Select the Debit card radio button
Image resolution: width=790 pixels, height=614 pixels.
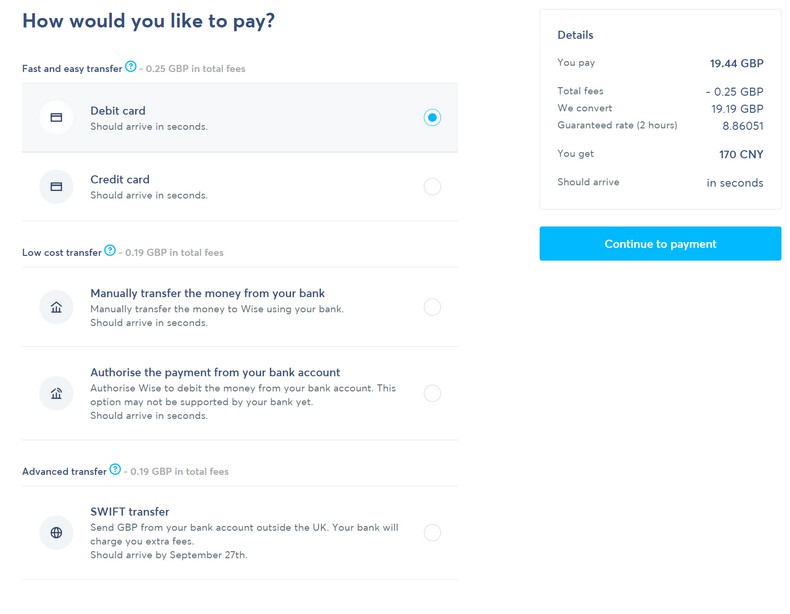coord(432,118)
